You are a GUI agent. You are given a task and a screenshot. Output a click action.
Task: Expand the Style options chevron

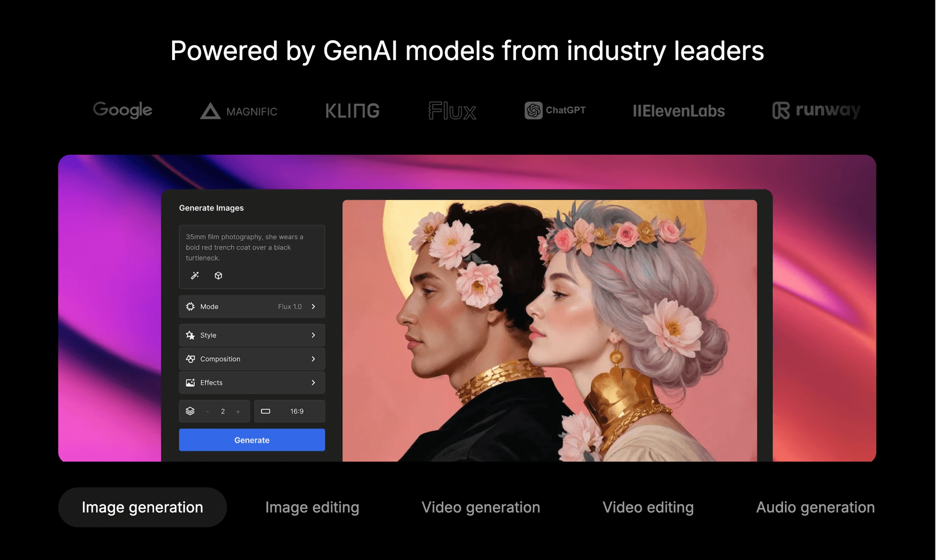coord(313,335)
